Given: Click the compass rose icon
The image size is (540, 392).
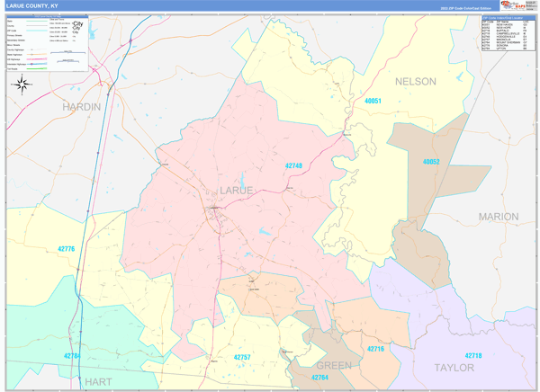Looking at the screenshot, I should coord(22,85).
